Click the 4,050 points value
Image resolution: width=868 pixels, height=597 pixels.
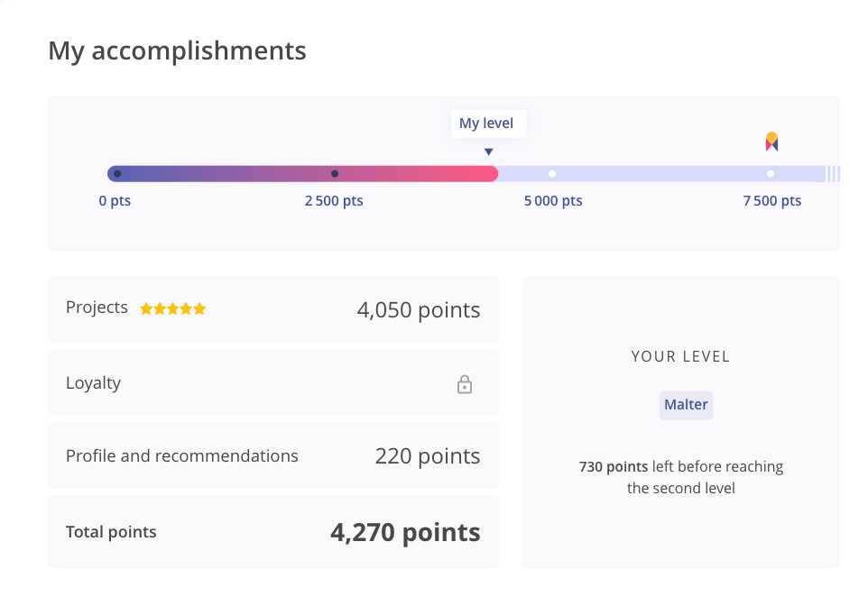coord(419,310)
